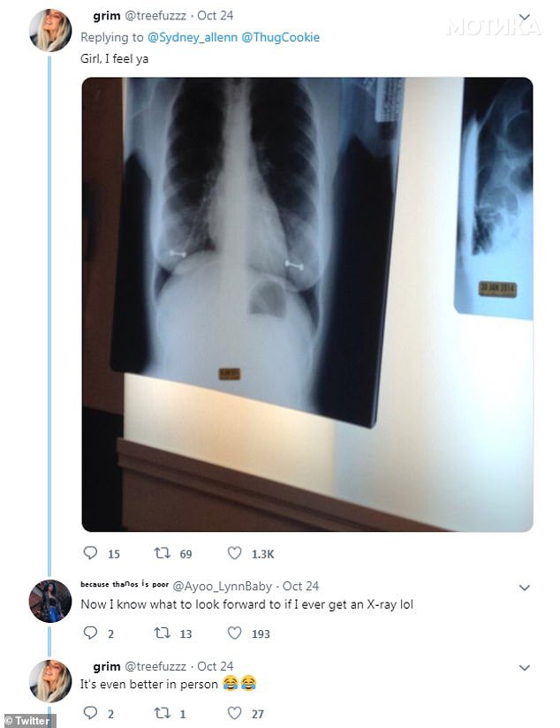
Task: Open @treefuzzz handle on top tweet
Action: (155, 16)
